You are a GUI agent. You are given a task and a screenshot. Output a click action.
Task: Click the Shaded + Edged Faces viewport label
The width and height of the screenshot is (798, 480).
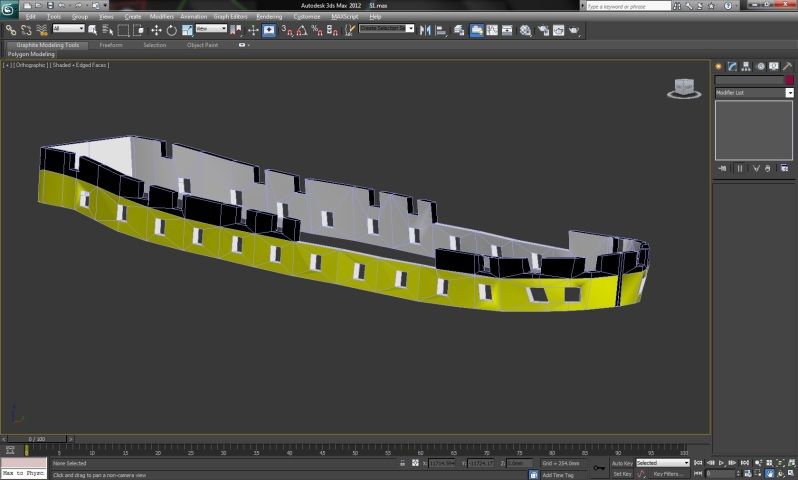click(79, 65)
